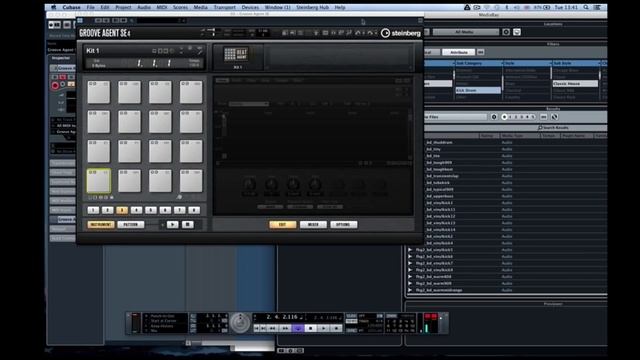The width and height of the screenshot is (640, 360).
Task: Select rating filter first radio dot
Action: (504, 117)
